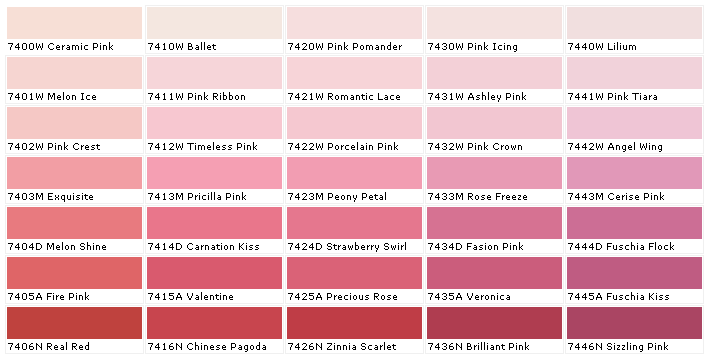The height and width of the screenshot is (361, 708).
Task: Select the 7400W Ceramic Pink swatch
Action: [75, 23]
